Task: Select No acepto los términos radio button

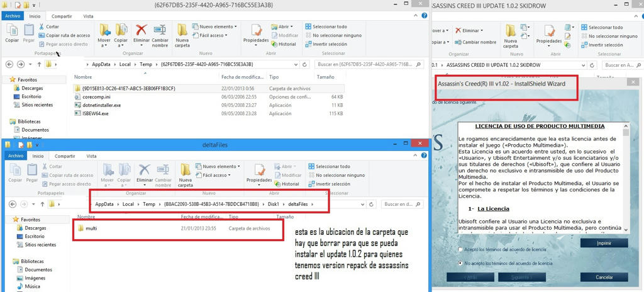Action: (x=460, y=263)
